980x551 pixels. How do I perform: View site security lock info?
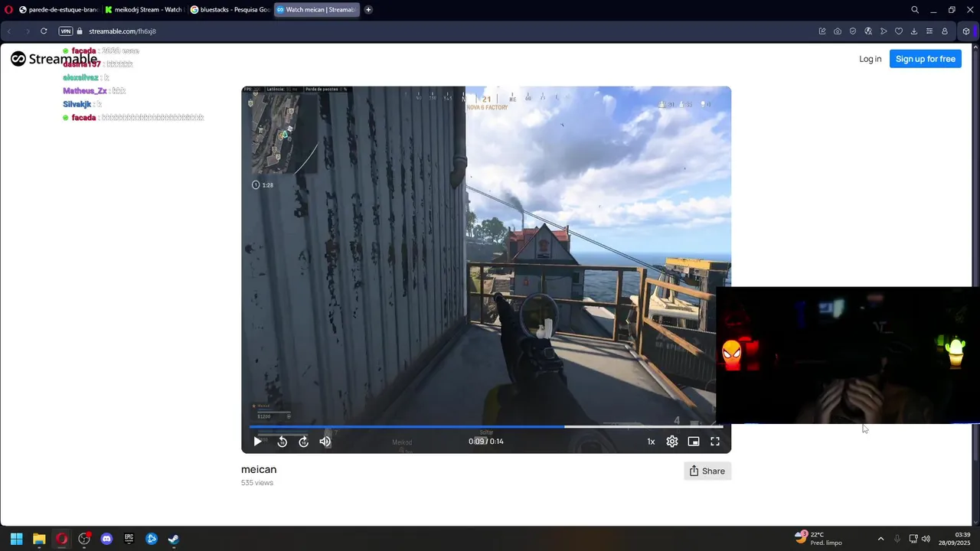pos(80,31)
